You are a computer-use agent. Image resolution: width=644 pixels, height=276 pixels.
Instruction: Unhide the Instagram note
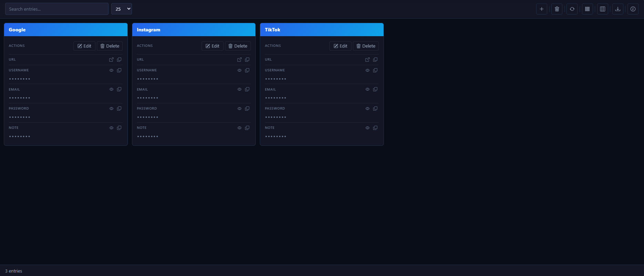239,128
